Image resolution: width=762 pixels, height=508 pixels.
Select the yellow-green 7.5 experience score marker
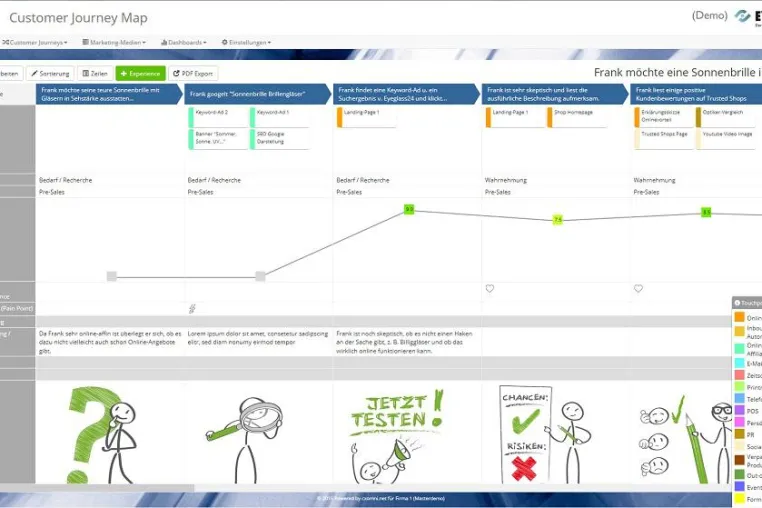coord(558,220)
